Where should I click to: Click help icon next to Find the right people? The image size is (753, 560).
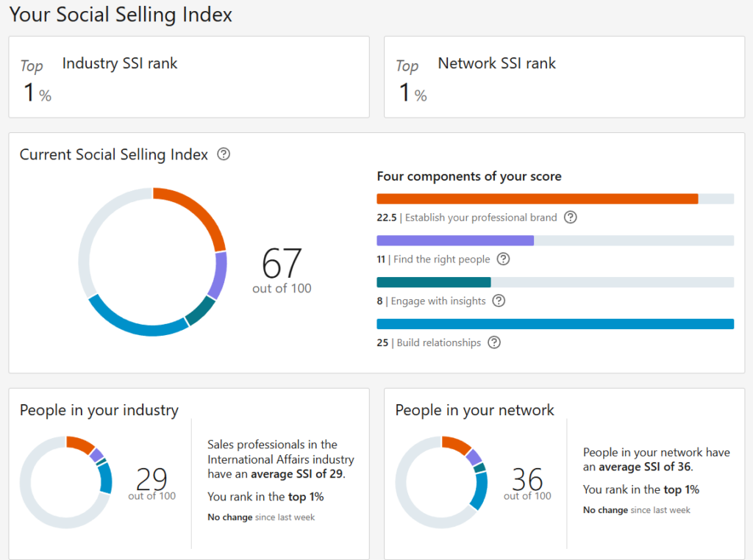point(504,259)
